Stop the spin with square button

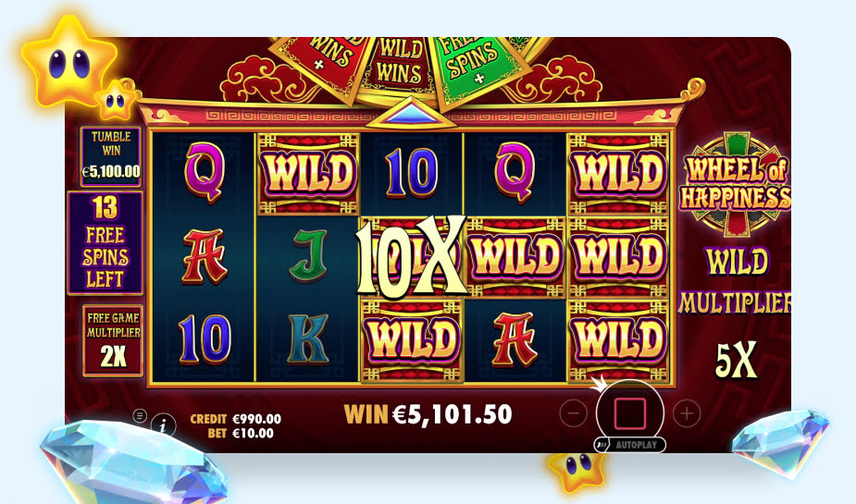pyautogui.click(x=630, y=413)
